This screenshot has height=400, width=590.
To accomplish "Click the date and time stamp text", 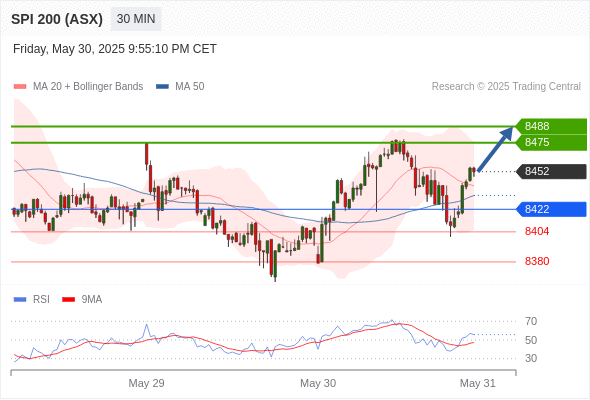I will tap(115, 49).
